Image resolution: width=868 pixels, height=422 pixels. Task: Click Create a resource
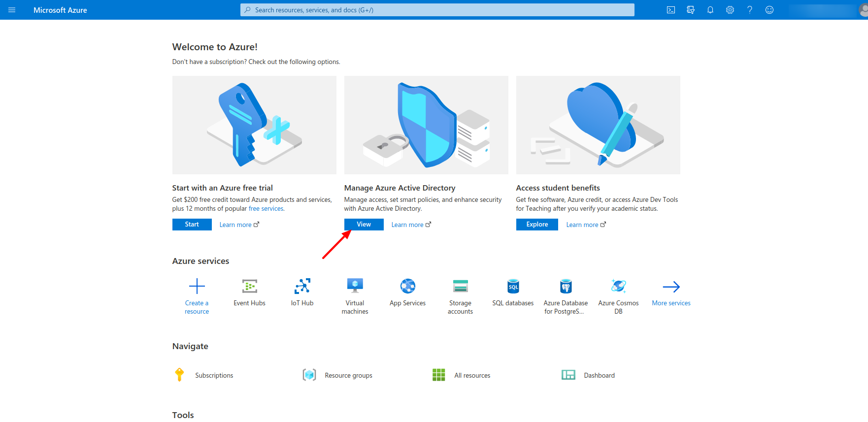[197, 296]
